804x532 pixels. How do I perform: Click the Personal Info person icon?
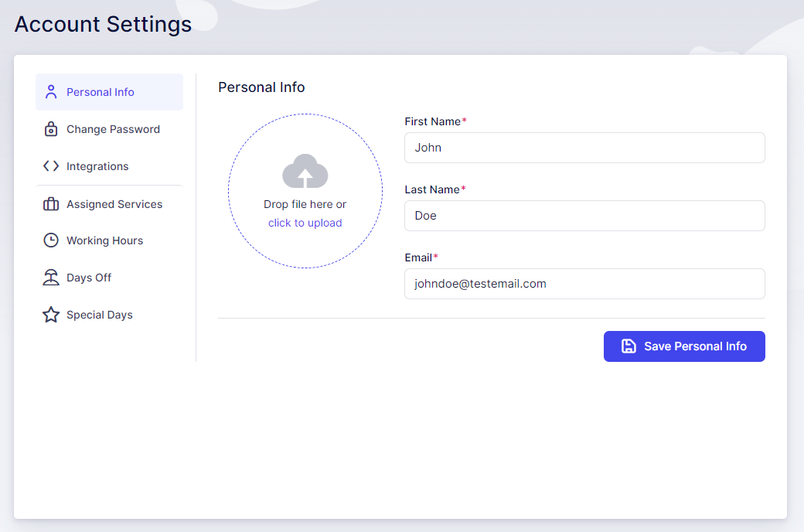tap(51, 92)
